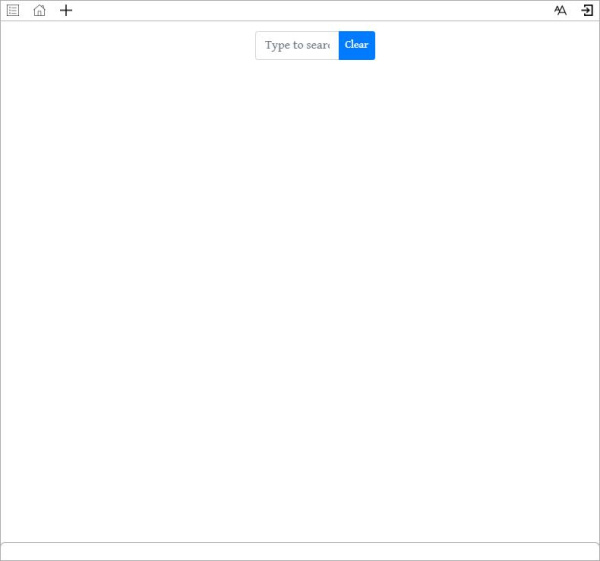This screenshot has height=561, width=600.
Task: Create new entry via the + icon
Action: click(x=66, y=10)
